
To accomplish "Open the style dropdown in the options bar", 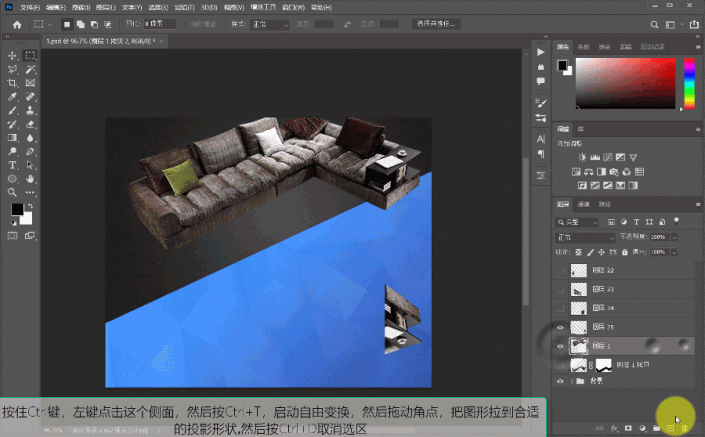I will pos(269,24).
